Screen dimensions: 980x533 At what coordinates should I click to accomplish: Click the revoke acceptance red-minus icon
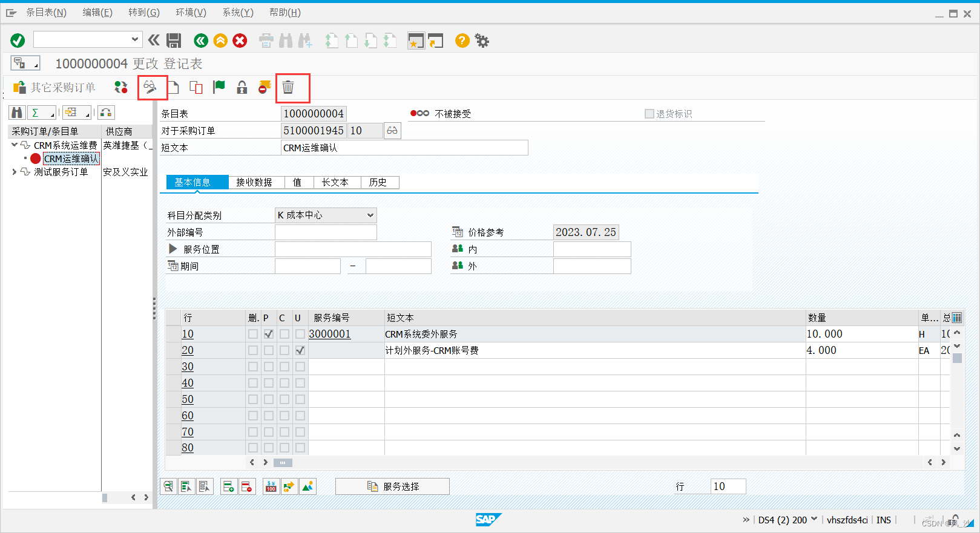click(265, 88)
